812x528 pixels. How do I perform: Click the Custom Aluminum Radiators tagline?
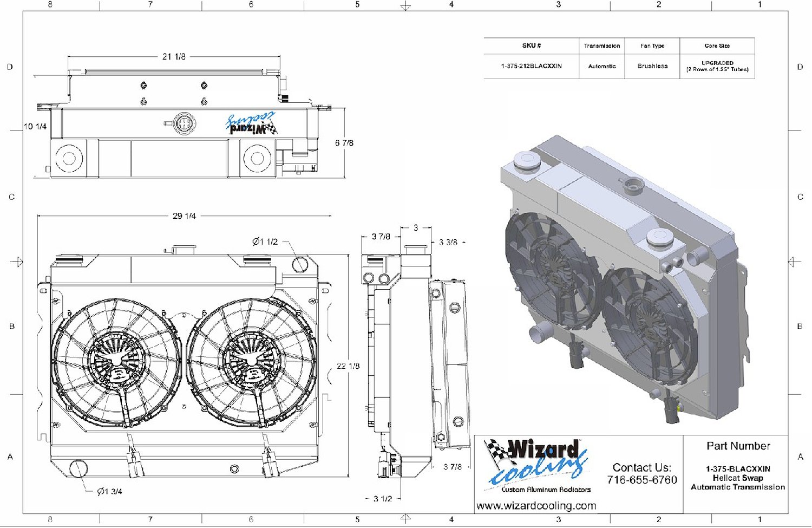[x=546, y=490]
